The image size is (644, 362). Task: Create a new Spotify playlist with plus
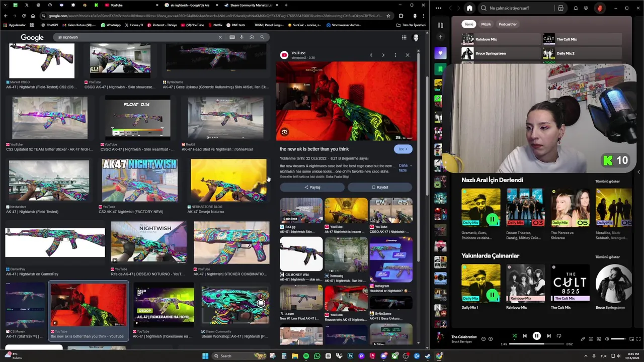440,37
